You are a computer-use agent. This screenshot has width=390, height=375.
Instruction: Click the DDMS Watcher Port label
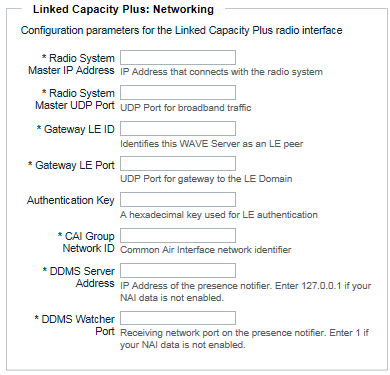click(75, 325)
